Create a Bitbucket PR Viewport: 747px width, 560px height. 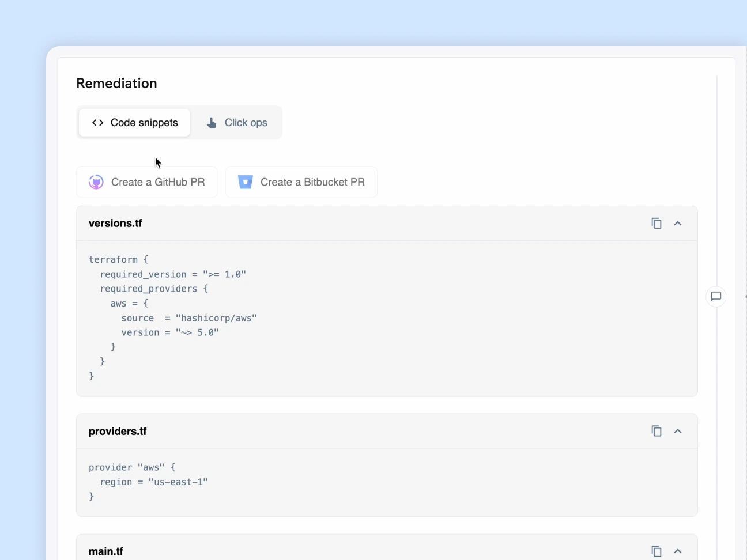coord(301,181)
